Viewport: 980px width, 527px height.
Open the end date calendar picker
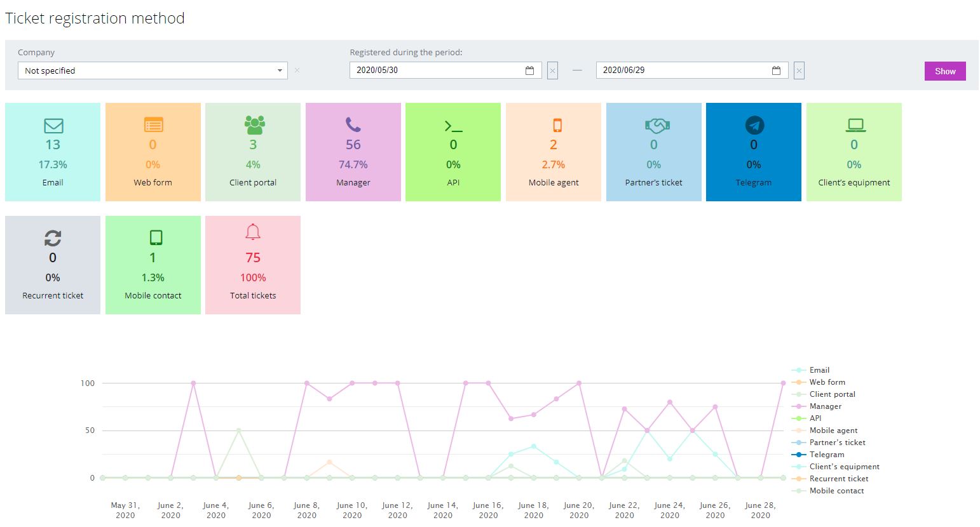tap(775, 70)
